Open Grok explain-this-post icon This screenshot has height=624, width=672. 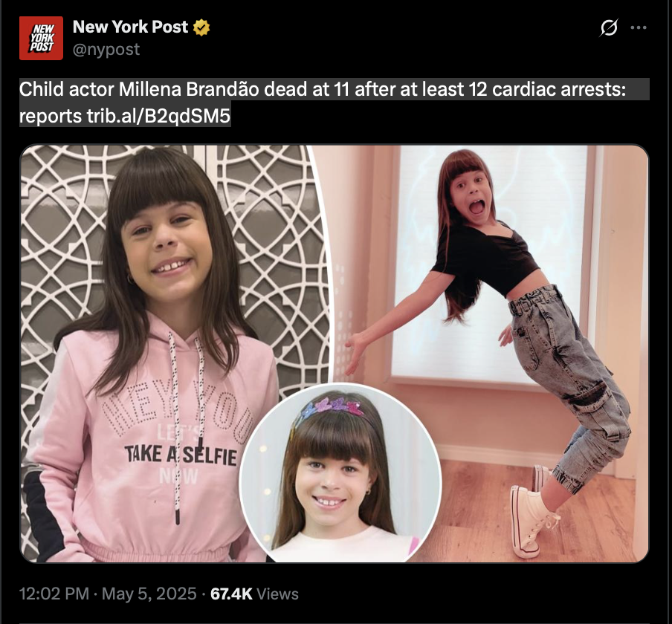(x=609, y=27)
